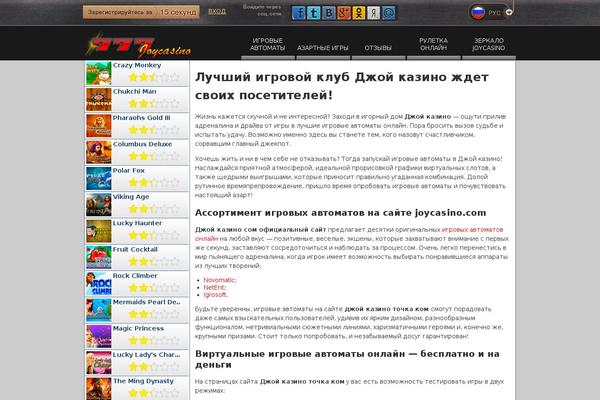Click the Magic Princess title link
The width and height of the screenshot is (600, 400).
coord(138,328)
